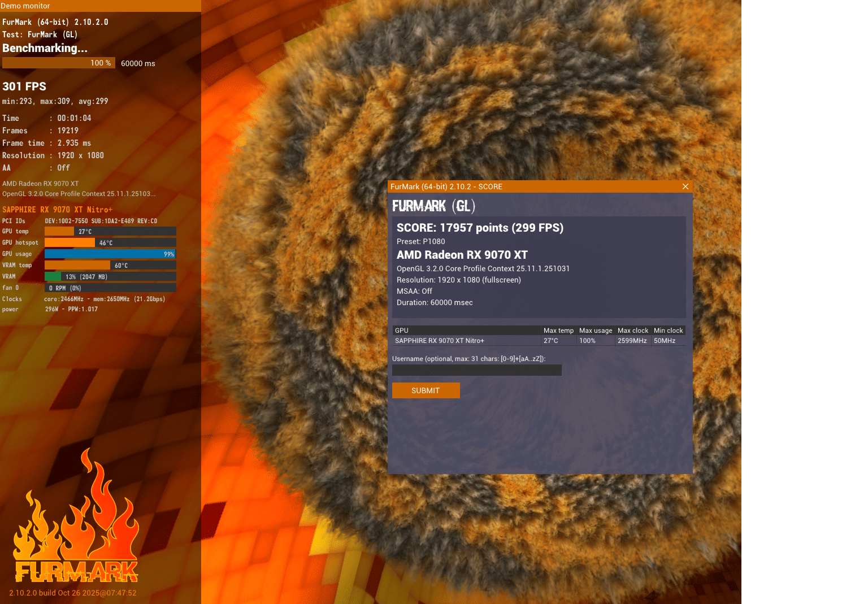
Task: Click the SUBMIT button
Action: click(x=426, y=390)
